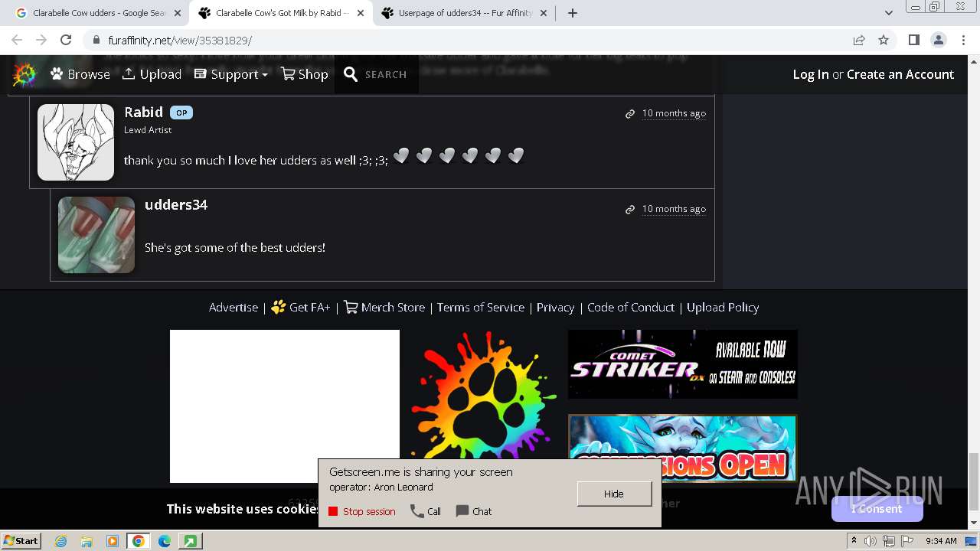980x551 pixels.
Task: Open Chat with the operator
Action: [x=474, y=511]
